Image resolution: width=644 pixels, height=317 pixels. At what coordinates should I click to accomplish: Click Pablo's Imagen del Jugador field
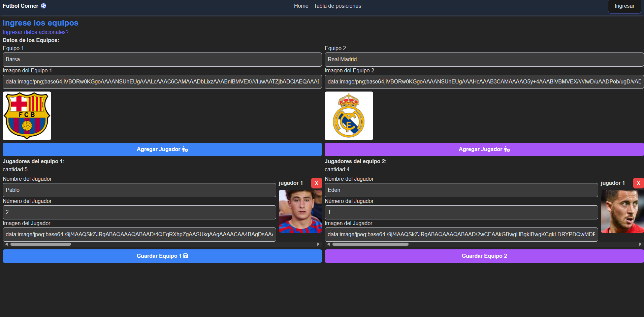(x=139, y=235)
